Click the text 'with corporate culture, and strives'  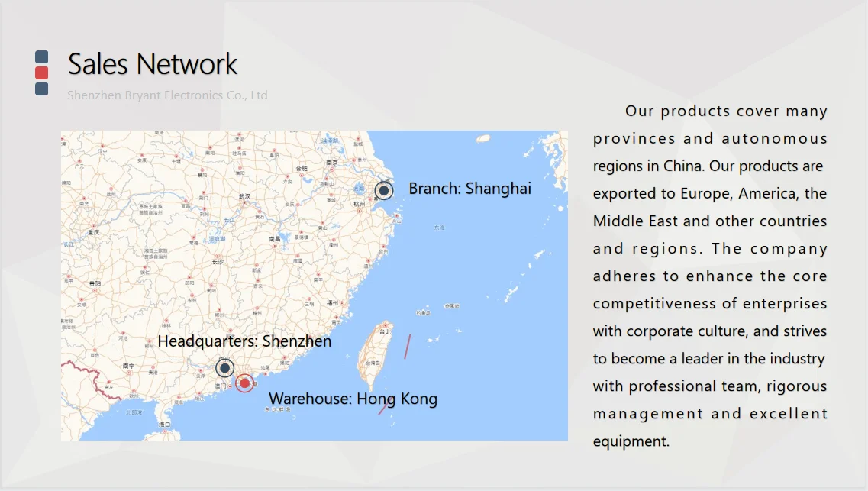[x=710, y=331]
